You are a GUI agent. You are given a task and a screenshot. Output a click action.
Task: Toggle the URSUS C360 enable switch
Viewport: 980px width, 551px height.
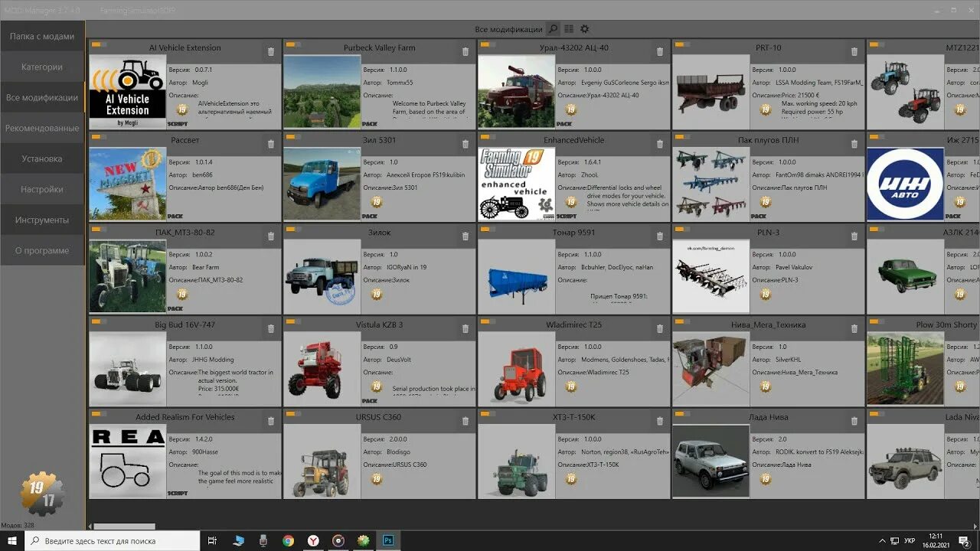pyautogui.click(x=292, y=414)
